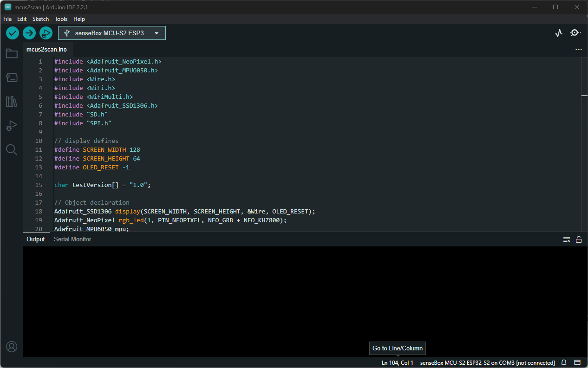Open the Sketch menu
Screen dimensions: 588x368
point(40,19)
